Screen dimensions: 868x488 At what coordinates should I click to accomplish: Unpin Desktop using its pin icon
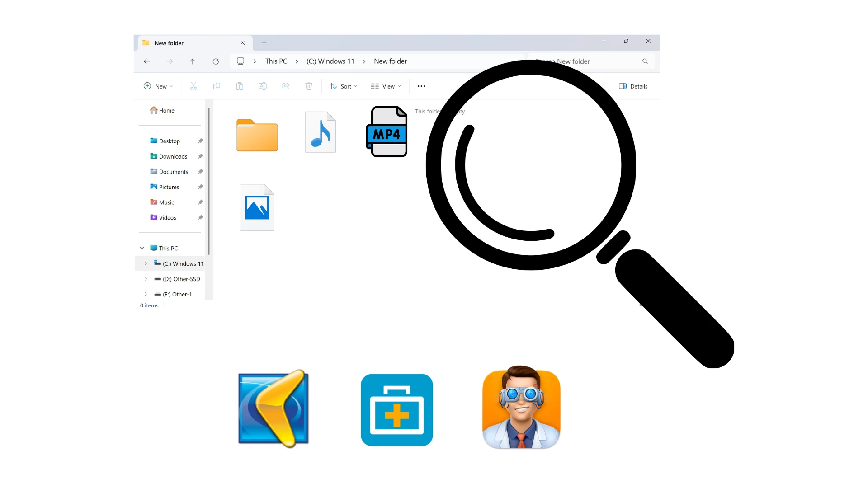tap(200, 141)
